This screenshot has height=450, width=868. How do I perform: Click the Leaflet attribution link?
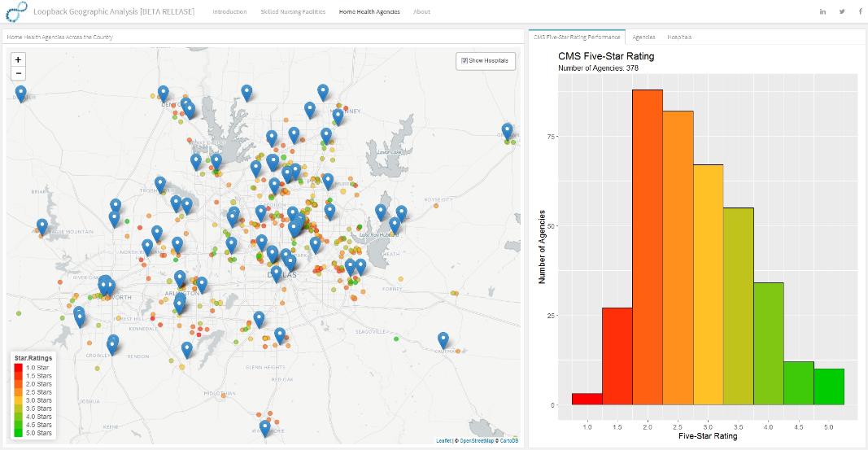tap(443, 441)
